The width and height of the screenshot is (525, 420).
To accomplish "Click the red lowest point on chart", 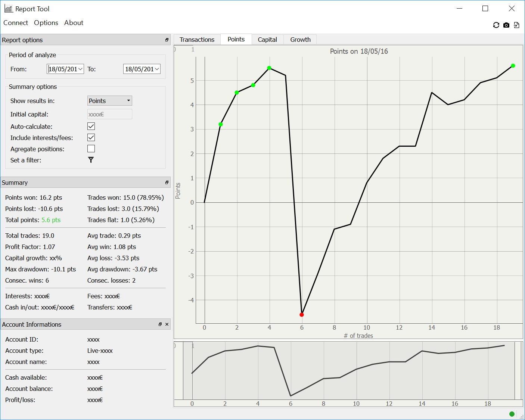I will 302,315.
